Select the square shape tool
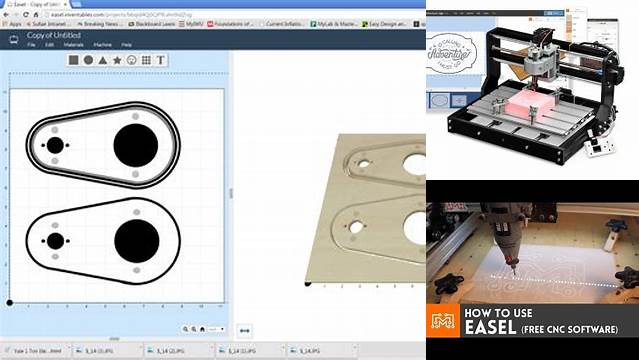Viewport: 639px width, 360px height. point(74,60)
